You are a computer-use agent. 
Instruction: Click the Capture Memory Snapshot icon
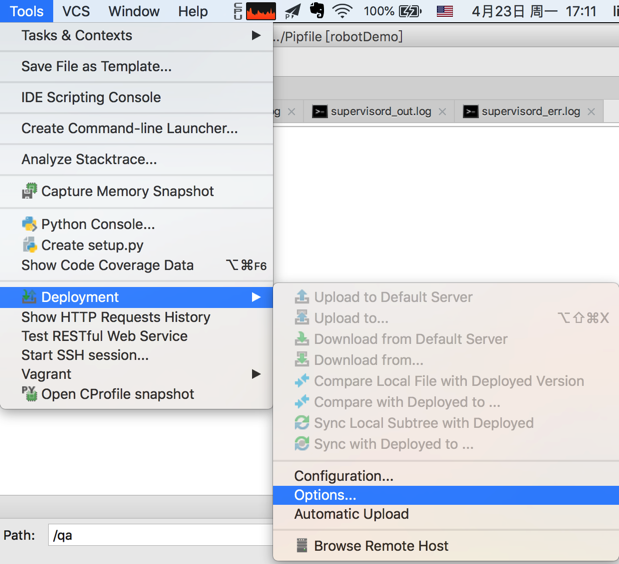(x=29, y=191)
